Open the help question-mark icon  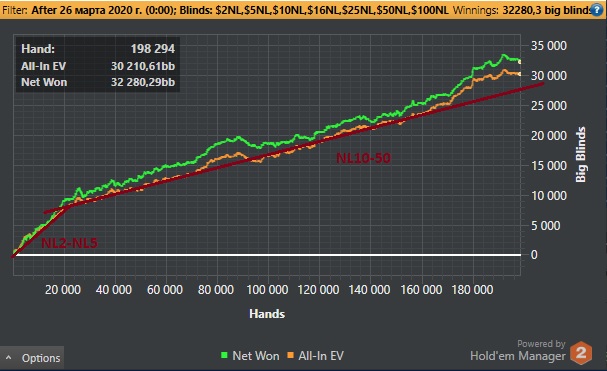pyautogui.click(x=597, y=10)
